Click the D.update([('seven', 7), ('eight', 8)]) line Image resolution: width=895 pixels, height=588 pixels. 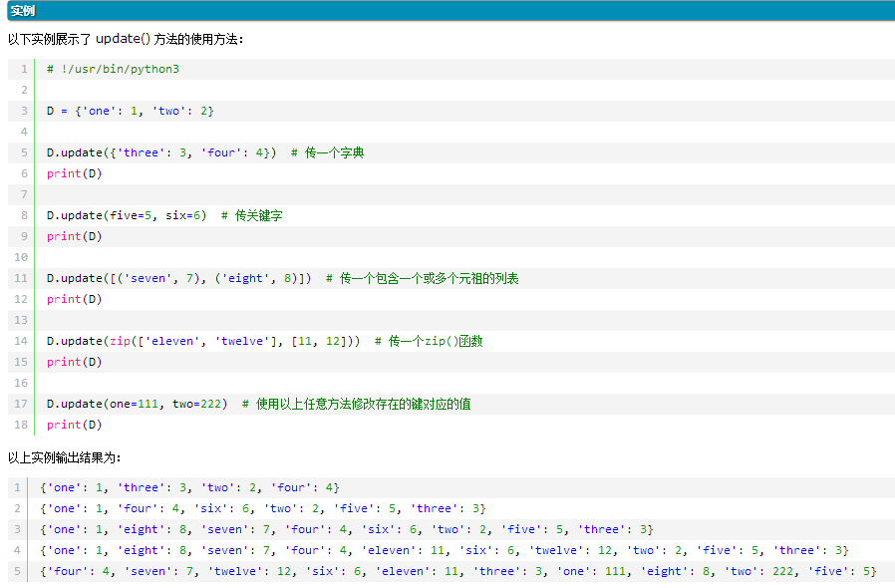tap(179, 278)
